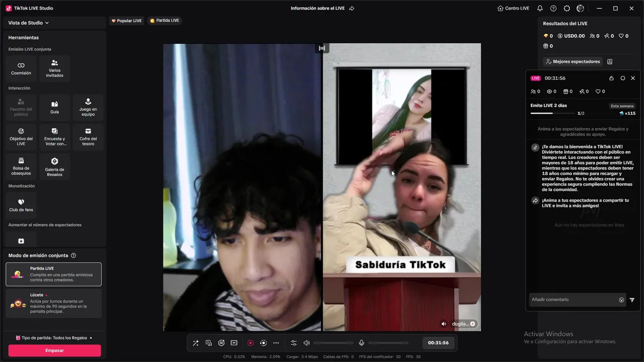Click the calendar icon under Aumentar espectadores

[x=21, y=241]
